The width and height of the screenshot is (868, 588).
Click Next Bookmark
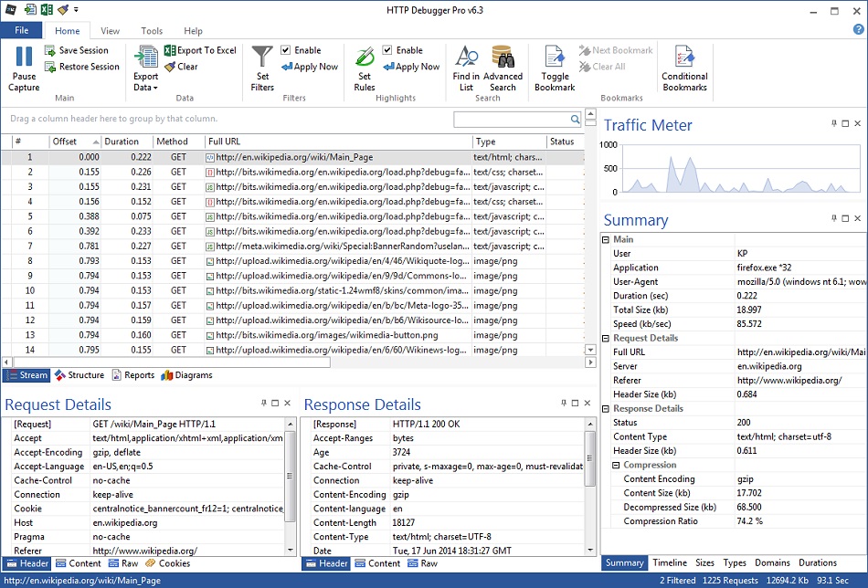coord(616,50)
